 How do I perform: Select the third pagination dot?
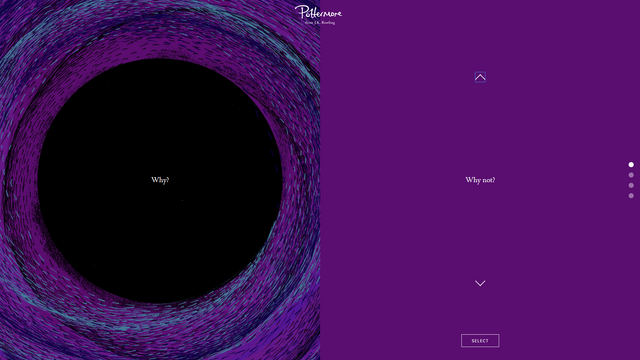coord(631,185)
